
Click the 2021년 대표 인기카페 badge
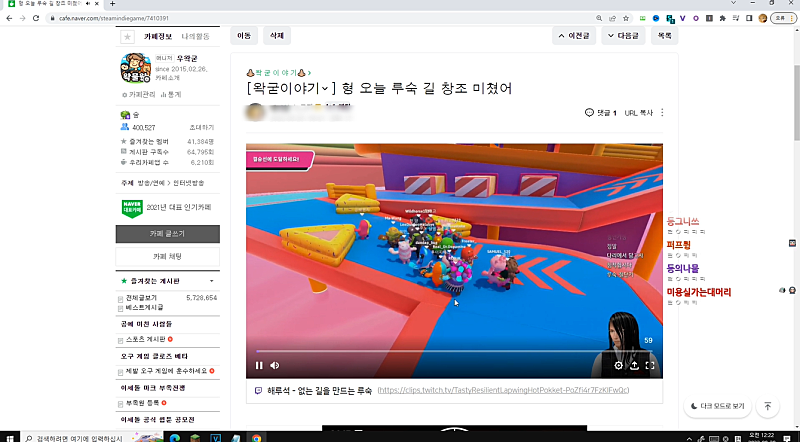166,208
